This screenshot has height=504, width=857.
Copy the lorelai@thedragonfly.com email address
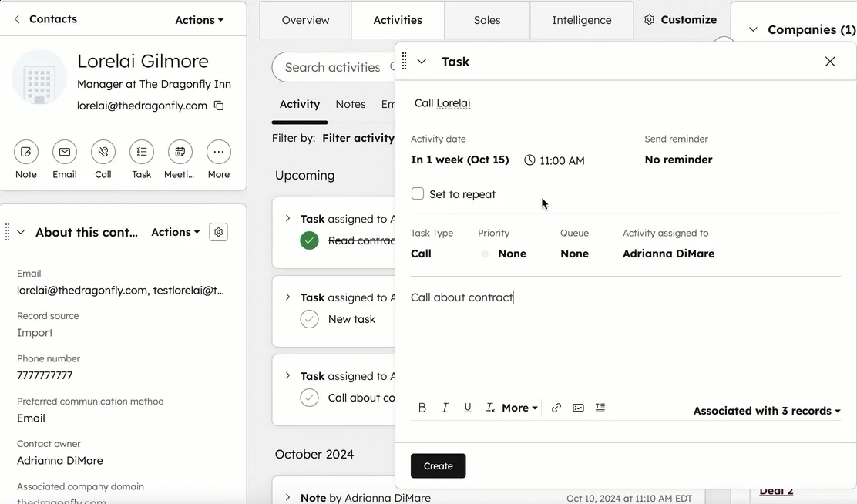[x=219, y=106]
